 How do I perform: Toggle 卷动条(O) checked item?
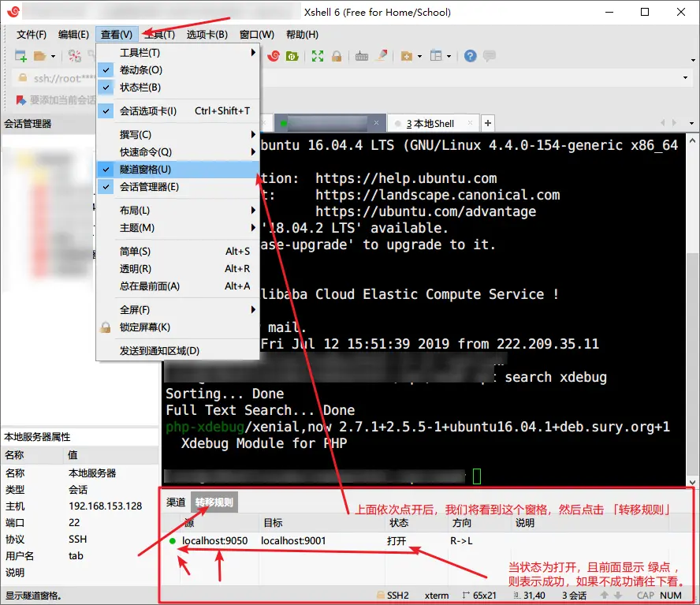click(x=177, y=70)
